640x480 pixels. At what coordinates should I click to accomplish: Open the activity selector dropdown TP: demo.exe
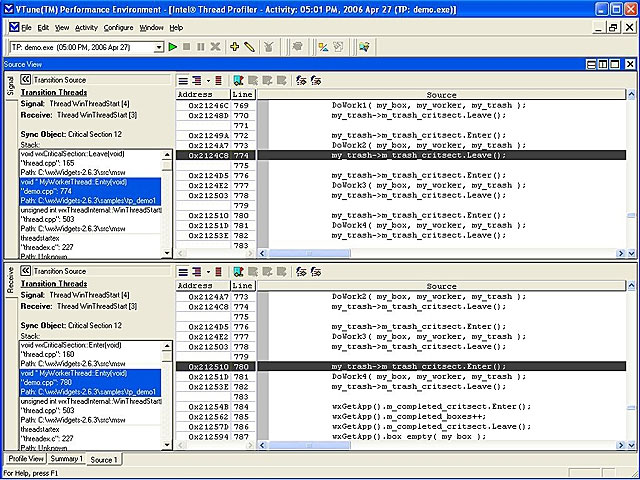(x=157, y=46)
